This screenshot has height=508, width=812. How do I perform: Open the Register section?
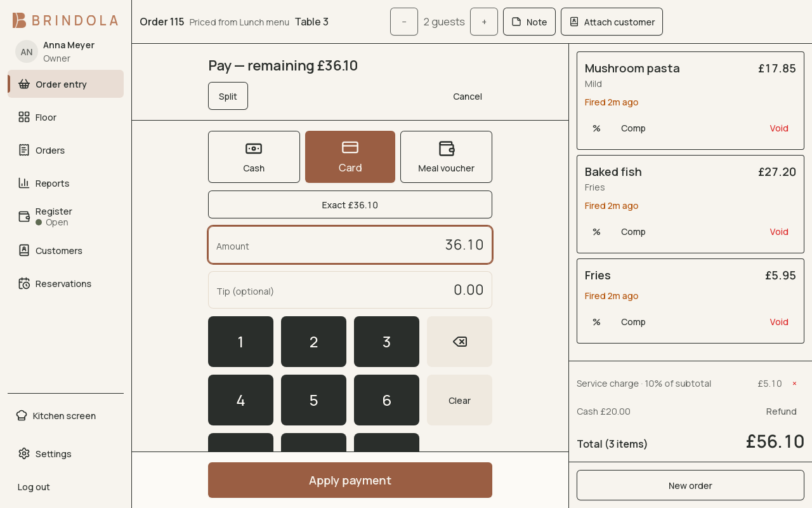coord(65,217)
